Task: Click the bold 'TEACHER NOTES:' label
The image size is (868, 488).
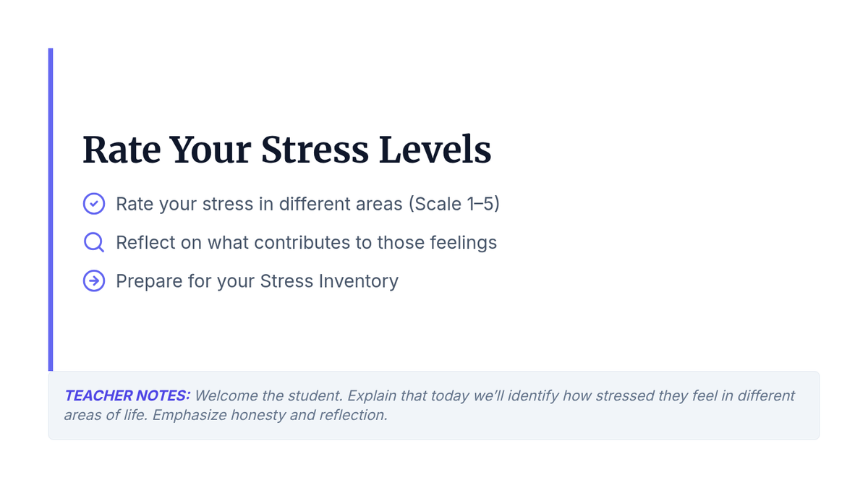Action: tap(127, 395)
